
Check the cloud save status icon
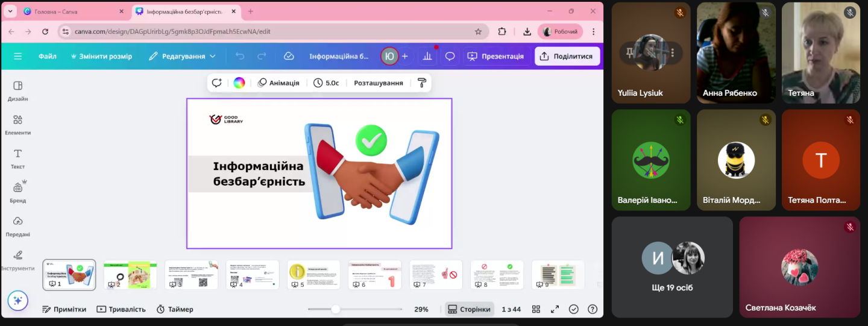[289, 56]
